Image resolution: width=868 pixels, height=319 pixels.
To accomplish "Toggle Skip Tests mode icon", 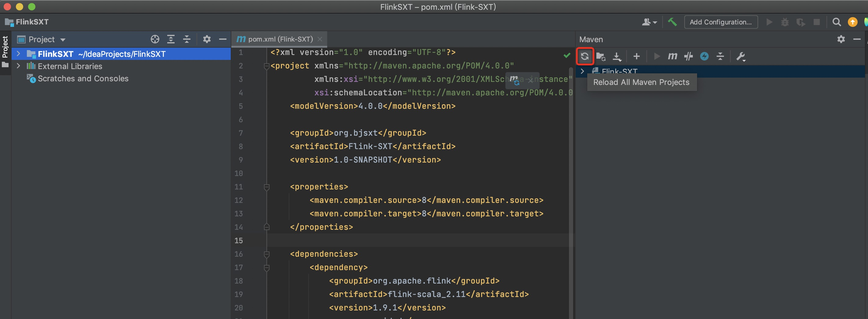I will point(689,56).
